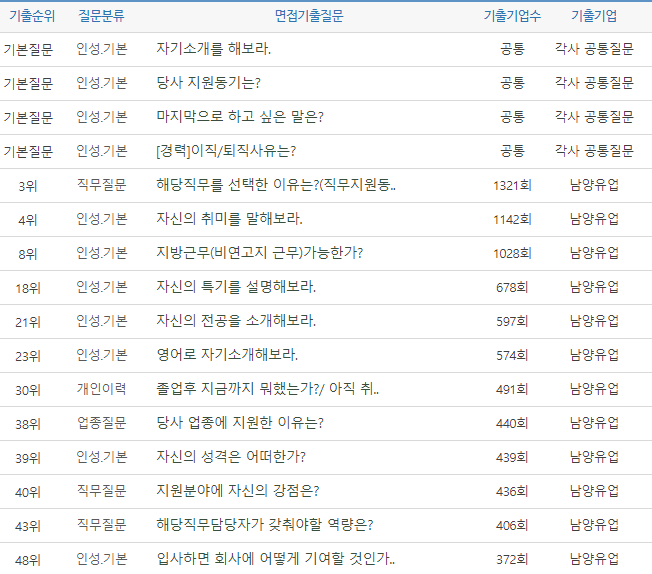Viewport: 652px width, 574px height.
Task: Click count cell '597회'
Action: [512, 322]
